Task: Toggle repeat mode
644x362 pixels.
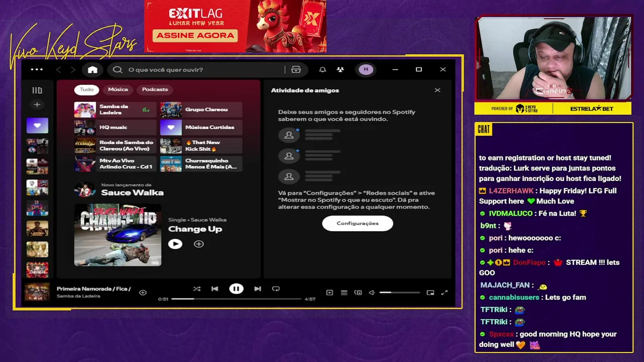Action: click(x=276, y=289)
